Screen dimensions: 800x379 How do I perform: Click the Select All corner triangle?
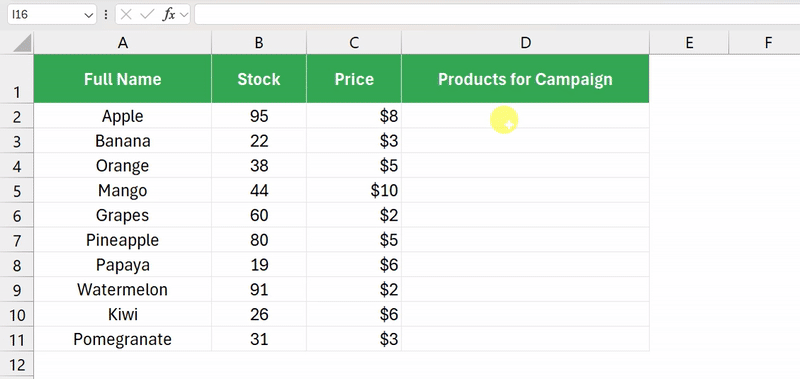[x=21, y=43]
